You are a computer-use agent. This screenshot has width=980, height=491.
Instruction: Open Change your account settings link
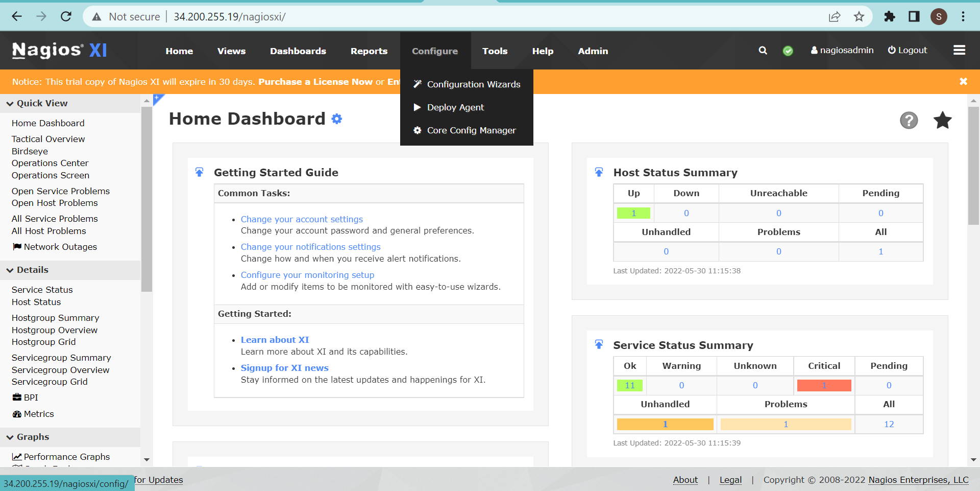(x=302, y=219)
